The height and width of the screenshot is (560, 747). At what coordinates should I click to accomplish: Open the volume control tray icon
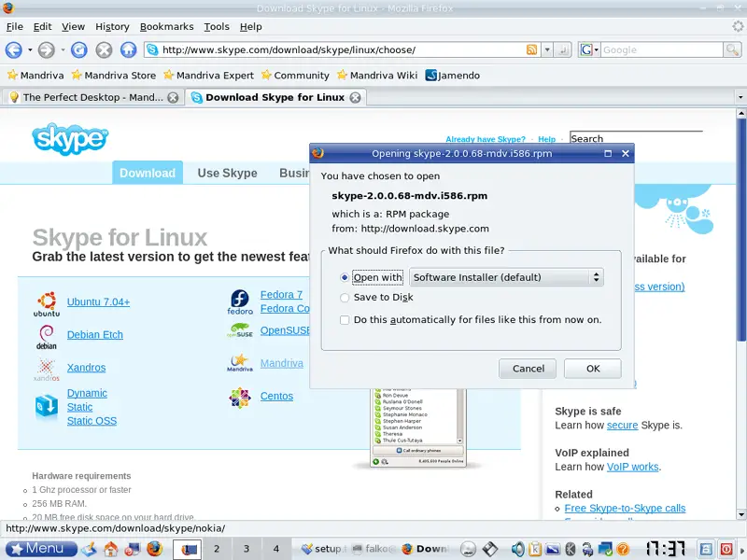tap(517, 549)
